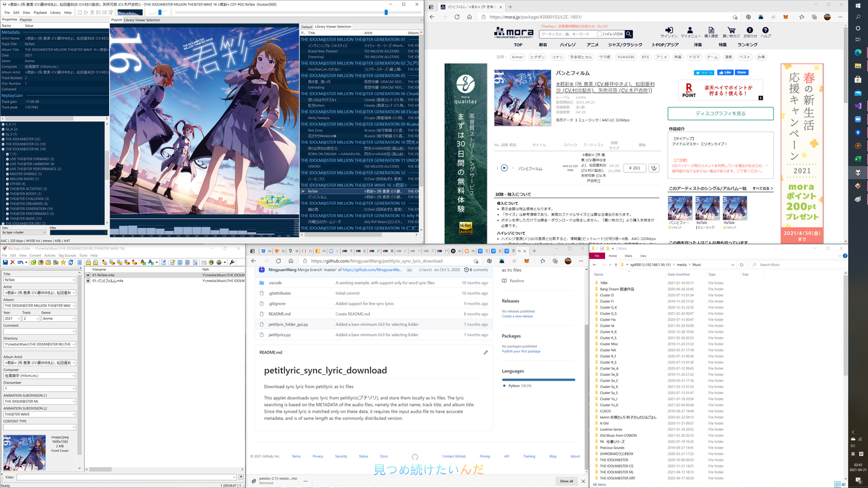868x488 pixels.
Task: Click the foobar2000 Play button
Action: (x=86, y=12)
